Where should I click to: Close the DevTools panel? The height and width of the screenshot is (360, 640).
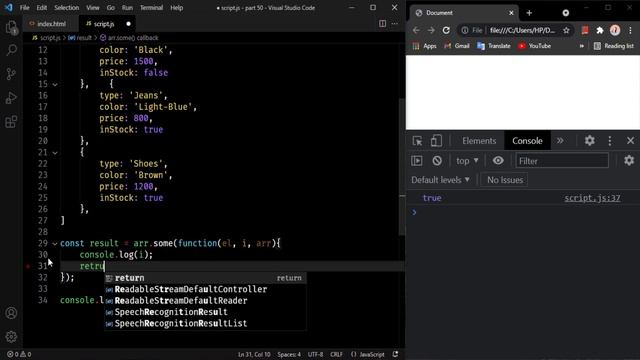tap(630, 141)
